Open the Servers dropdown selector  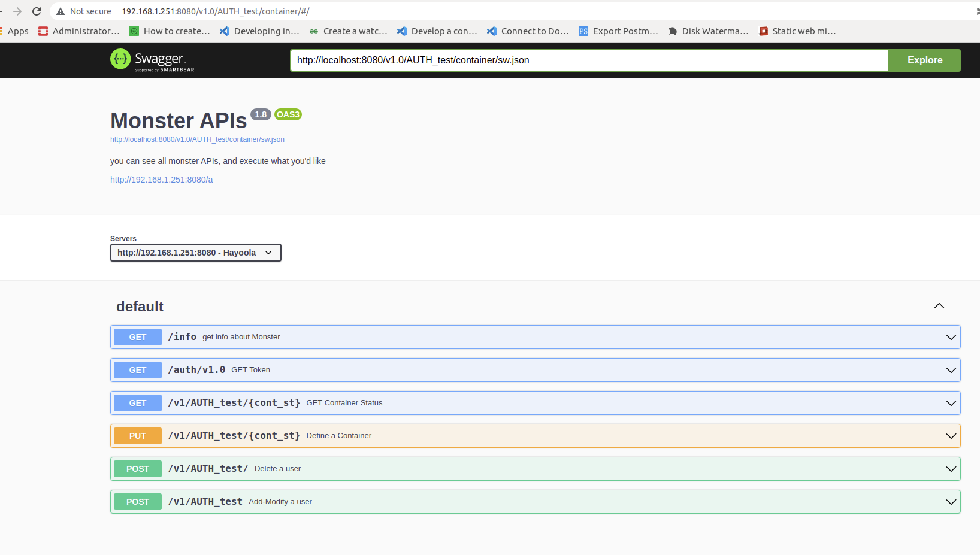[195, 253]
